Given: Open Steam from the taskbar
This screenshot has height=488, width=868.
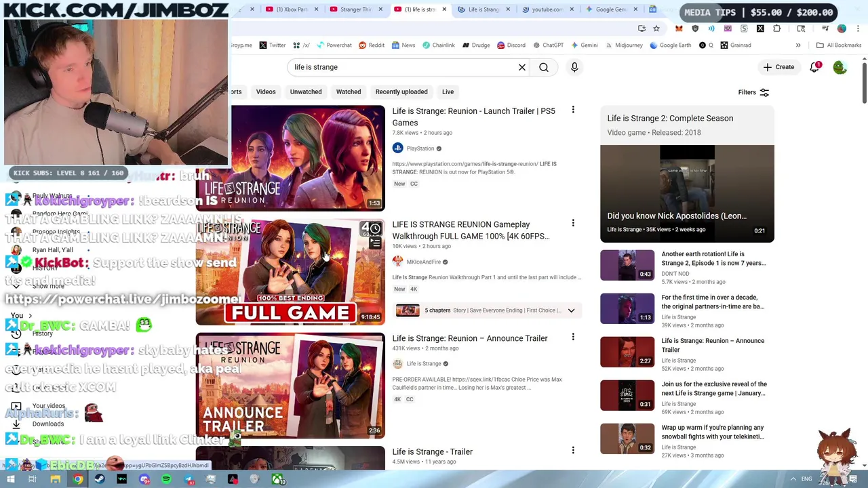Looking at the screenshot, I should click(x=100, y=479).
